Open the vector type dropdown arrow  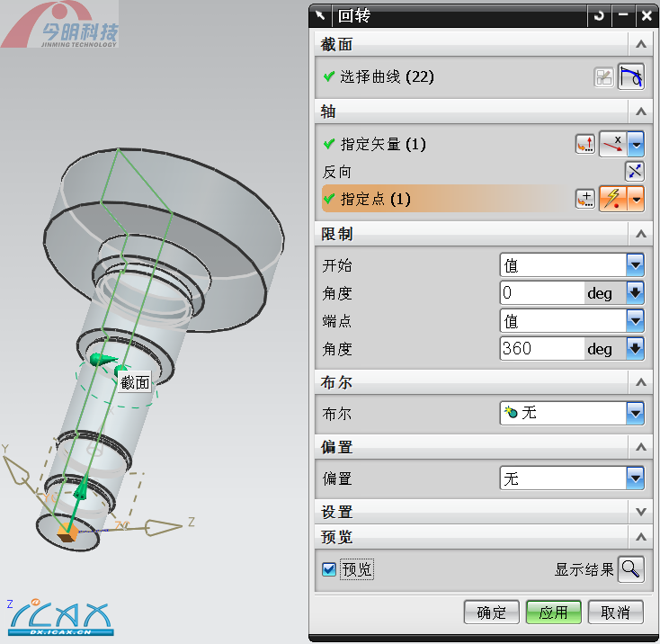[636, 145]
